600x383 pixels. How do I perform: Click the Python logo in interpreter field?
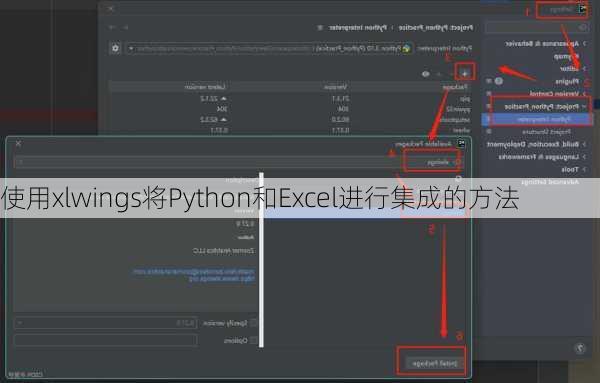point(406,49)
